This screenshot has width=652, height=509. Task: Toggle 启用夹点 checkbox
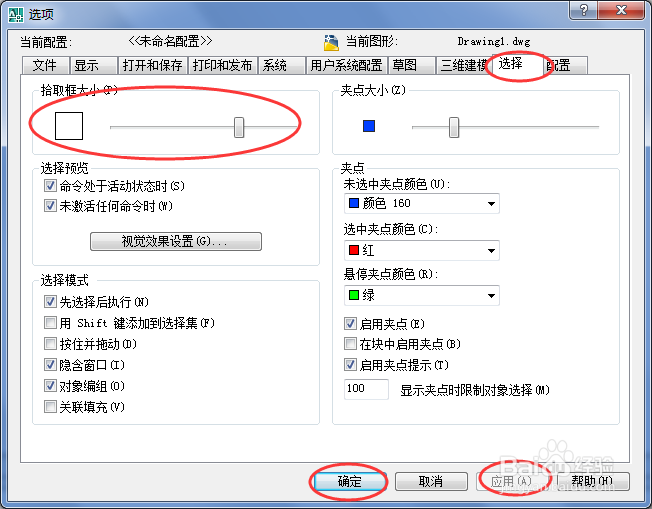pos(350,323)
